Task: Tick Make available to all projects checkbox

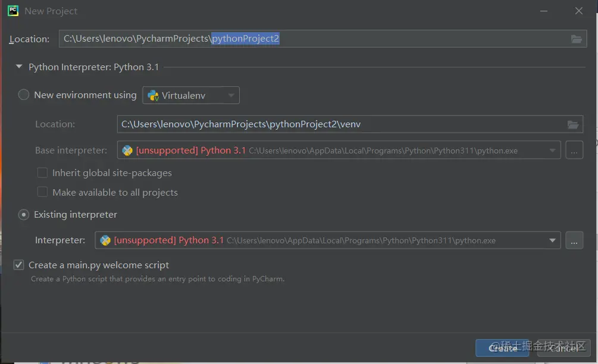Action: point(42,192)
